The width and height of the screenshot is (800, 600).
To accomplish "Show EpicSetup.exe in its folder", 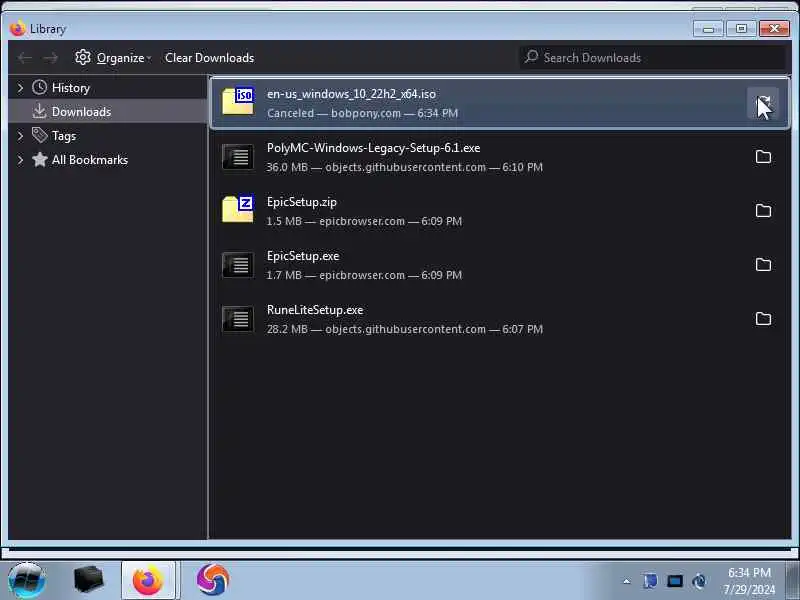I will click(x=763, y=265).
